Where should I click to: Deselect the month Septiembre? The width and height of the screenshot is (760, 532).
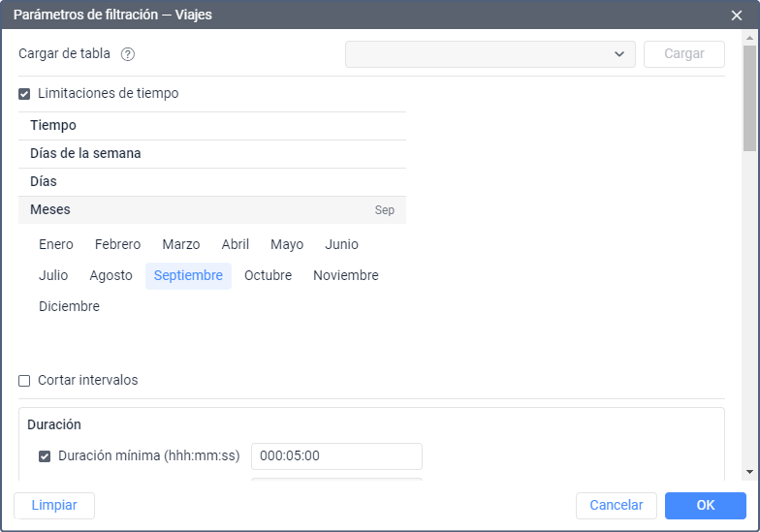coord(188,276)
